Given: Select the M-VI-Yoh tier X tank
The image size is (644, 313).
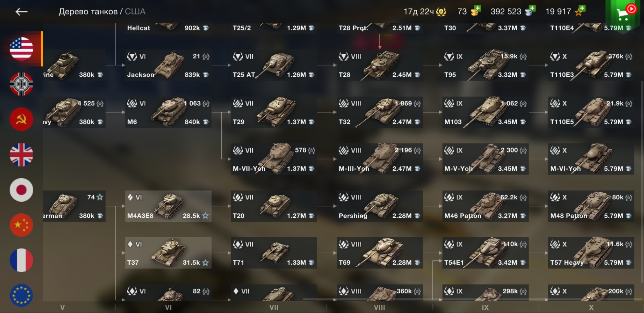Looking at the screenshot, I should coord(591,159).
